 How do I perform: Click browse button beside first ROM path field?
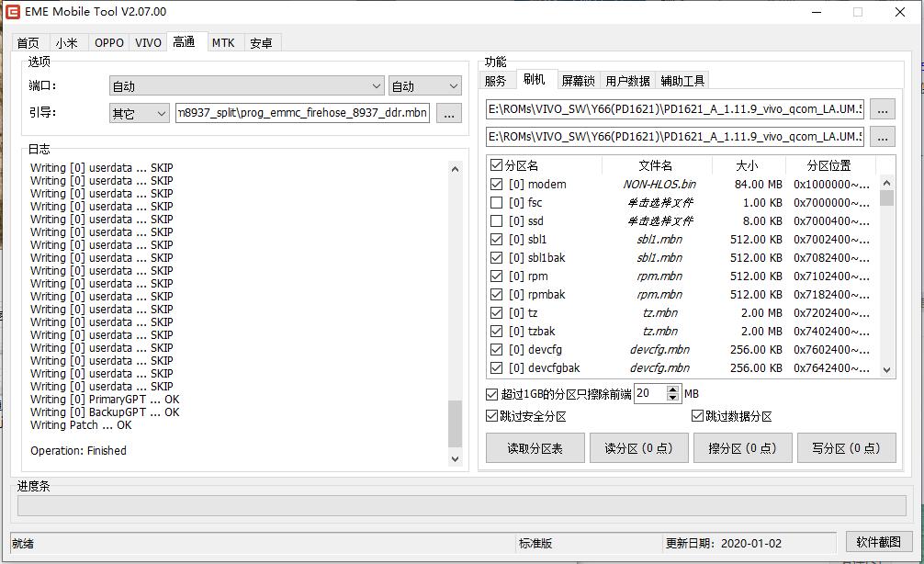[x=882, y=109]
